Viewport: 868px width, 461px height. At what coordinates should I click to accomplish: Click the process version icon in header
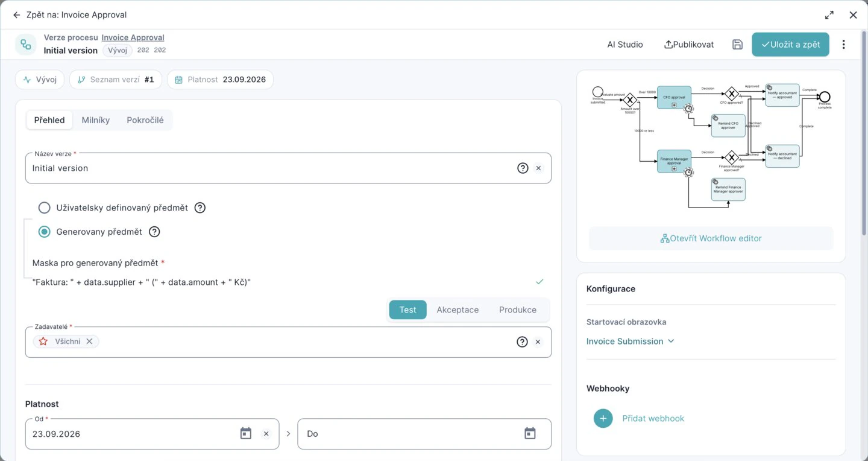[x=26, y=45]
